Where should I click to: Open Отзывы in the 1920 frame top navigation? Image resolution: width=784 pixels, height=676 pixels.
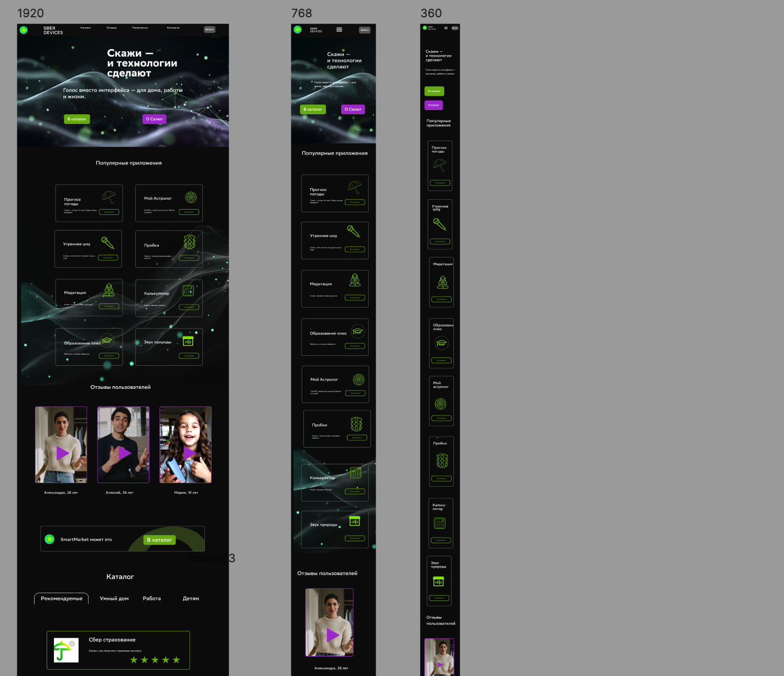coord(112,28)
